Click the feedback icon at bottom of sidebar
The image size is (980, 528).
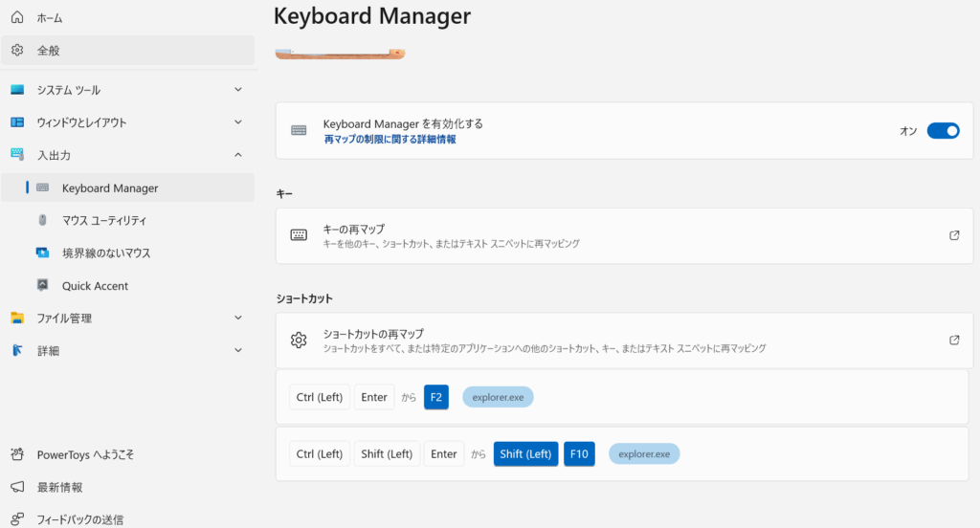coord(17,519)
